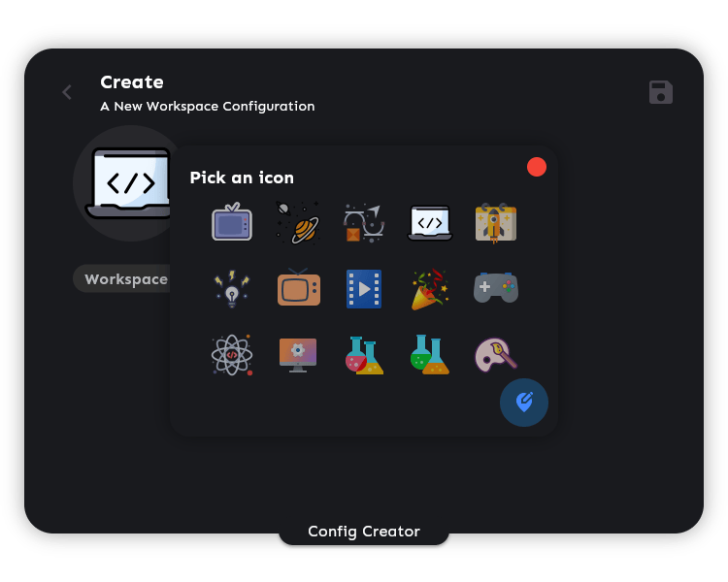Click the Workspace name field
Image resolution: width=728 pixels, height=582 pixels.
point(124,279)
